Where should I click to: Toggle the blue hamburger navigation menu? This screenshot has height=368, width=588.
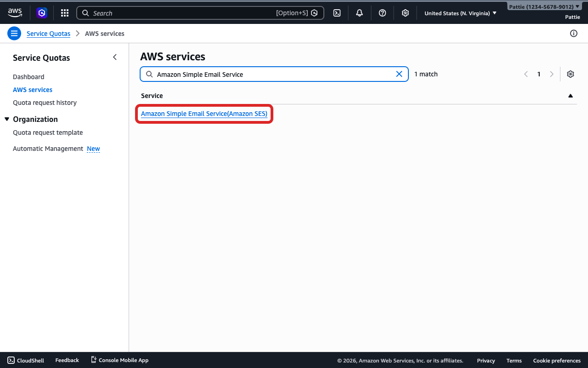coord(14,34)
